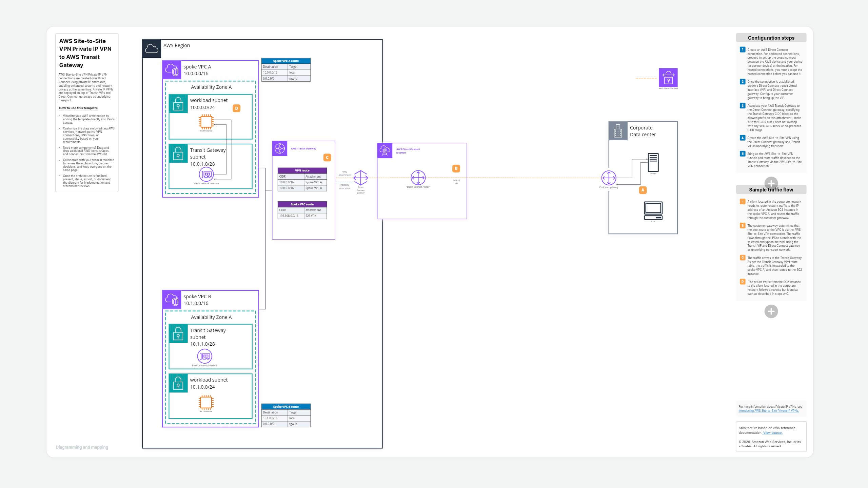Click lock icon of Transit Gateway subnet 10.0.1.0/28

click(178, 154)
